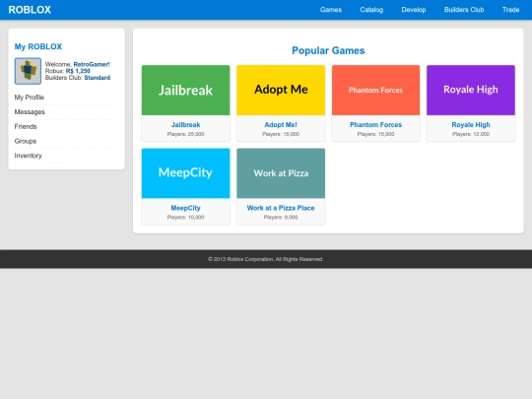Click the Popular Games heading
532x399 pixels.
point(328,50)
